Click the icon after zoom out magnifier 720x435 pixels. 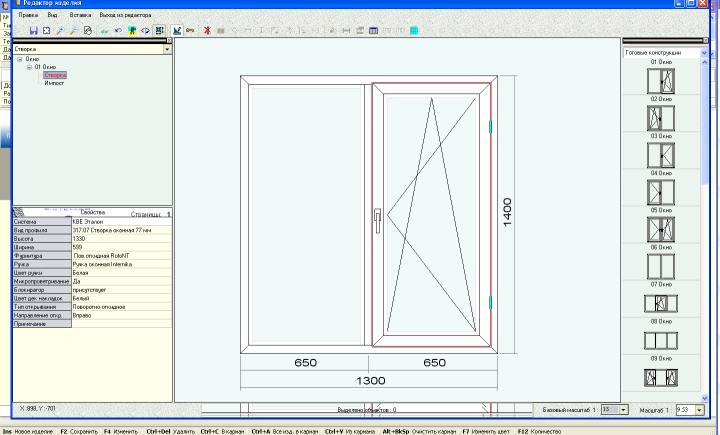pos(88,31)
